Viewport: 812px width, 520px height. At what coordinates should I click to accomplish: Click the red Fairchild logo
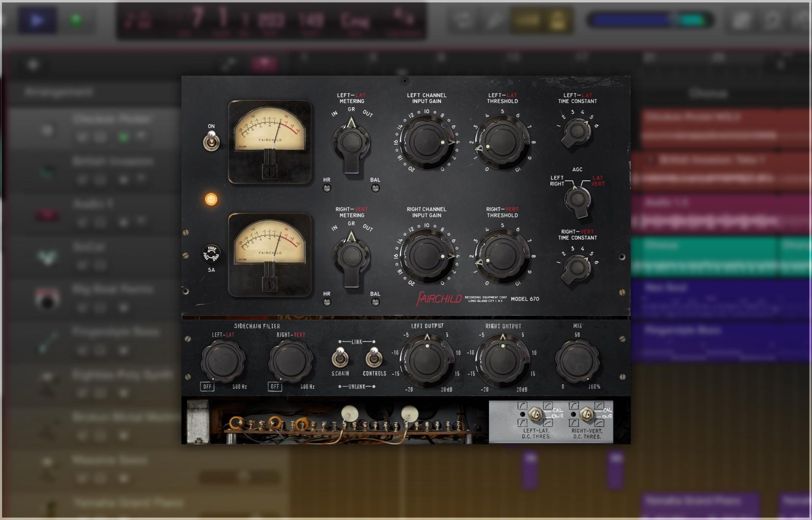[x=439, y=298]
